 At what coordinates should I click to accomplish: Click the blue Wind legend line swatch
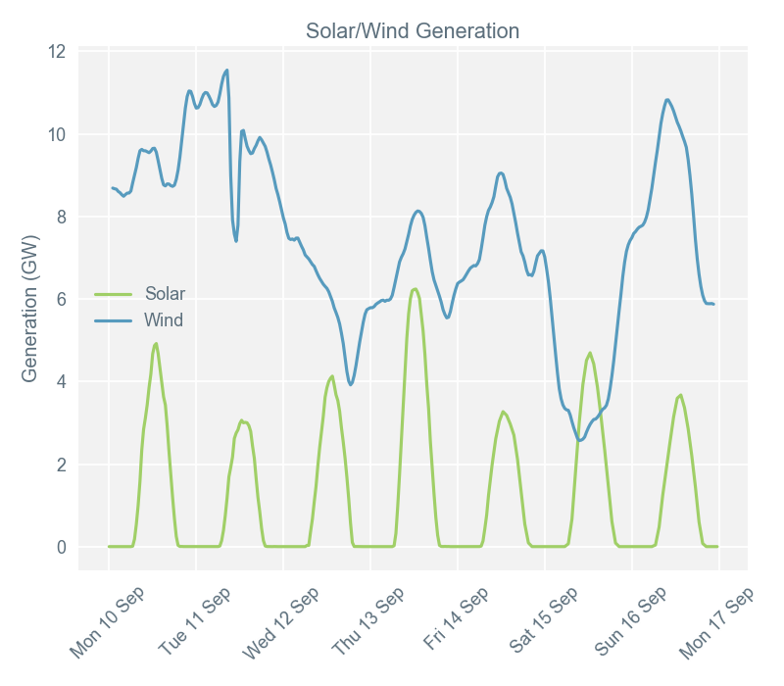(114, 320)
